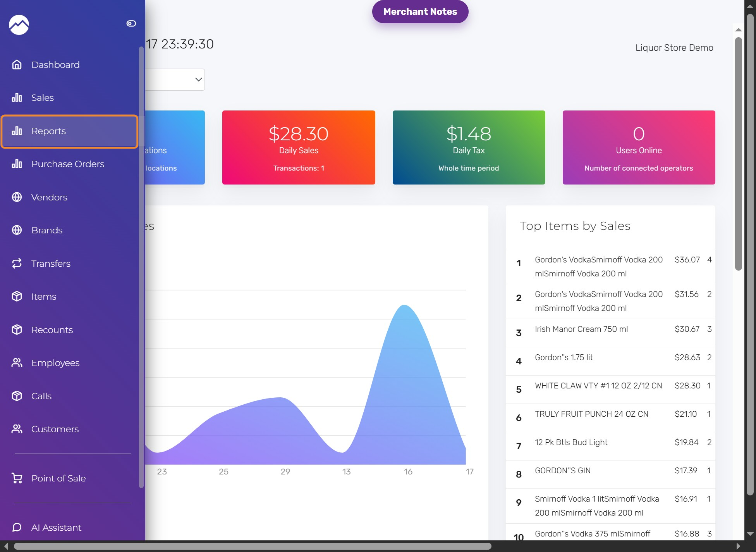The width and height of the screenshot is (756, 552).
Task: Click the Daily Sales $28.30 card
Action: click(x=299, y=147)
